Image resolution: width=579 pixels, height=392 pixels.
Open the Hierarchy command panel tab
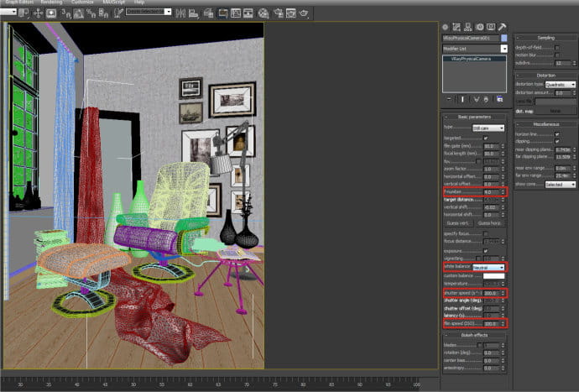tap(468, 27)
